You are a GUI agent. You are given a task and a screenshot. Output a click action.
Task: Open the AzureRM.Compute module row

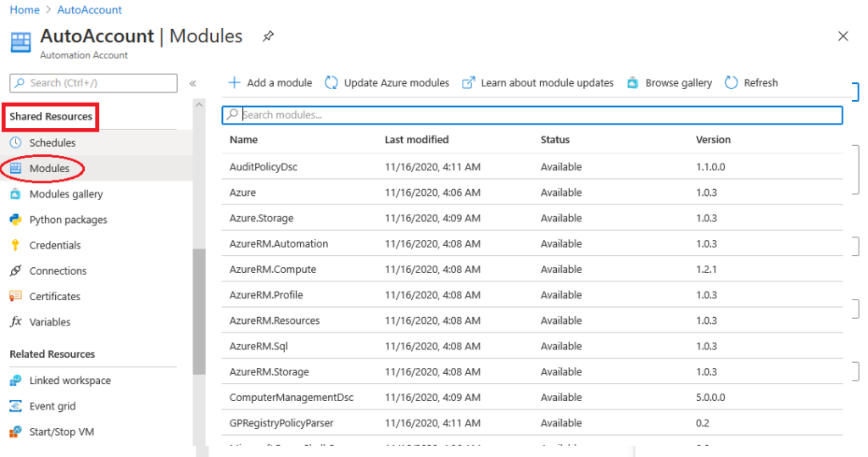tap(532, 270)
